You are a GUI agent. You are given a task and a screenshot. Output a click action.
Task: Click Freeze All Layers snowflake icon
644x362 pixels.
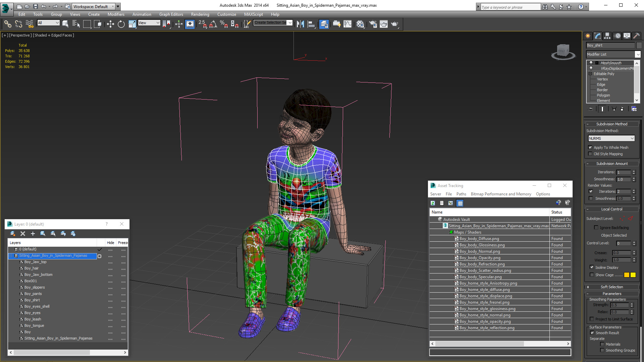(x=73, y=234)
